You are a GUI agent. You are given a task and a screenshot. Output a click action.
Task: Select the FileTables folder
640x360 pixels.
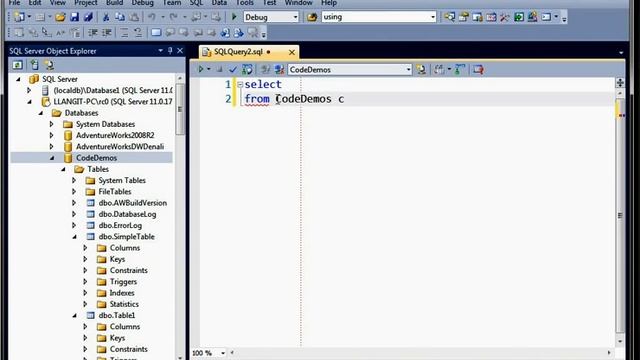115,191
